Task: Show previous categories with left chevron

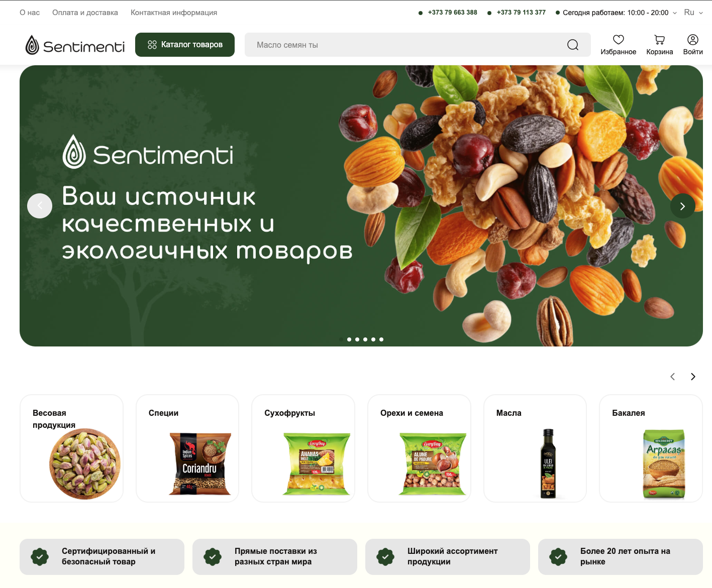Action: coord(672,377)
